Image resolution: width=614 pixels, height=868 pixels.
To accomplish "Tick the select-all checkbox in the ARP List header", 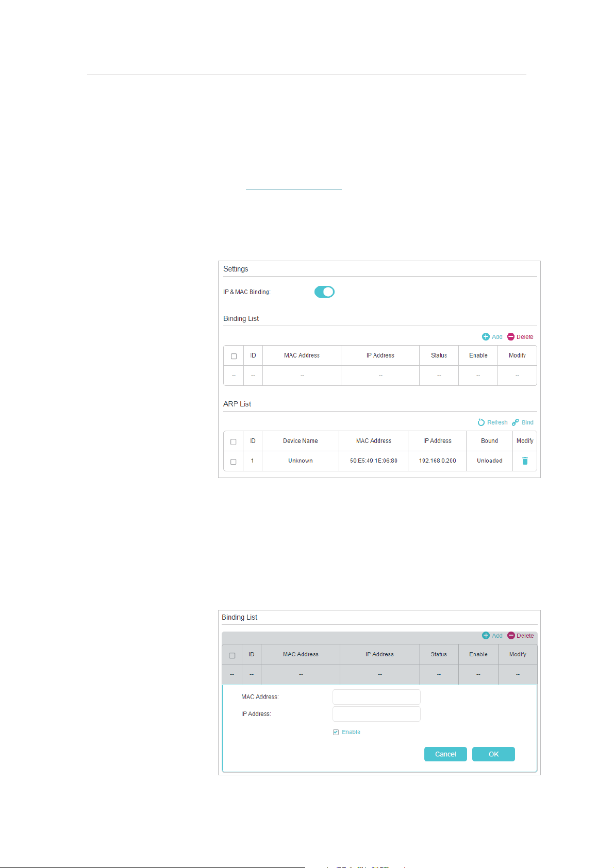I will (233, 441).
